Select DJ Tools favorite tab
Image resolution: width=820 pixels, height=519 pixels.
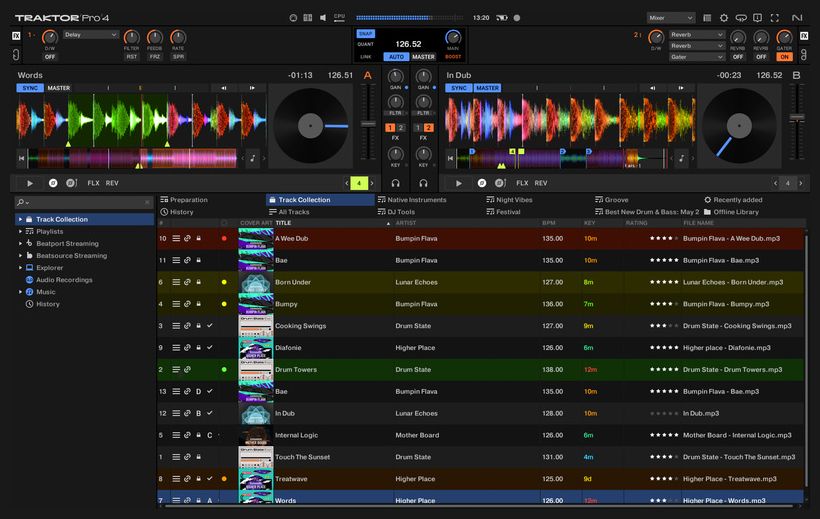coord(396,212)
